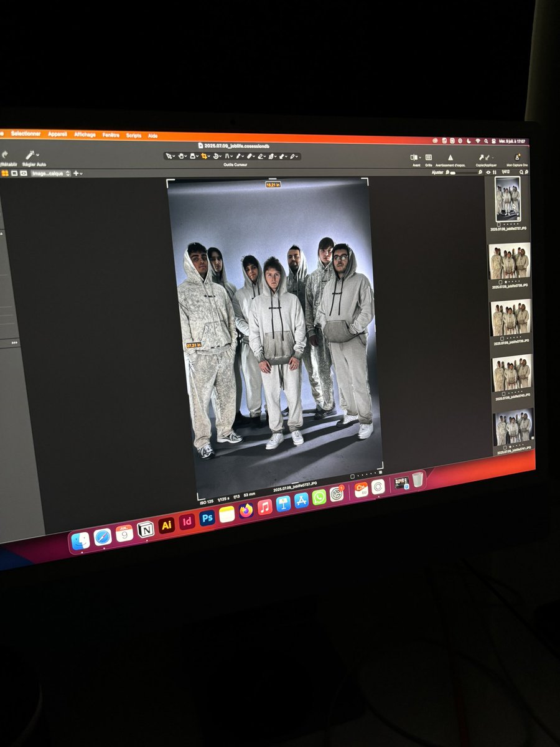Select thumbnail joblife0738.JPG in browser
The height and width of the screenshot is (747, 560).
click(x=510, y=261)
